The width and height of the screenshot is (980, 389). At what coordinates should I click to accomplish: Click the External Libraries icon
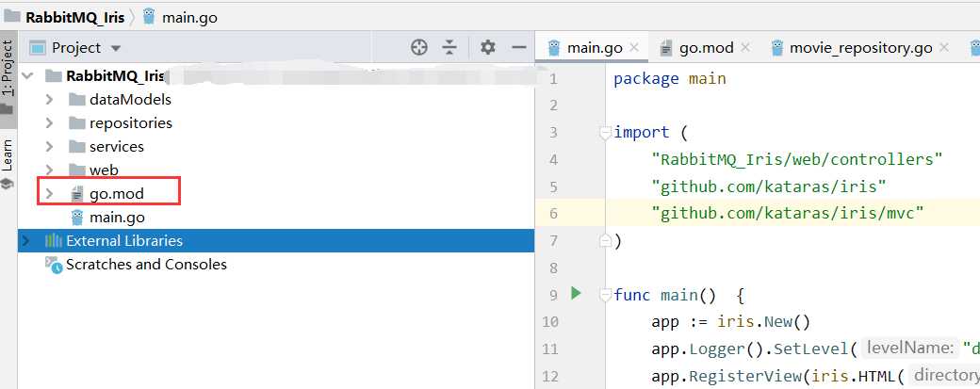[x=53, y=241]
